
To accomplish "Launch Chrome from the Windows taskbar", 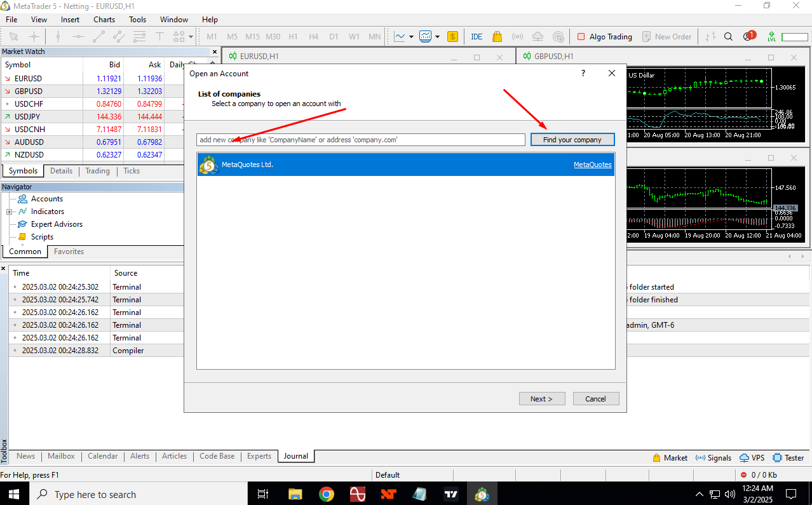I will (326, 494).
